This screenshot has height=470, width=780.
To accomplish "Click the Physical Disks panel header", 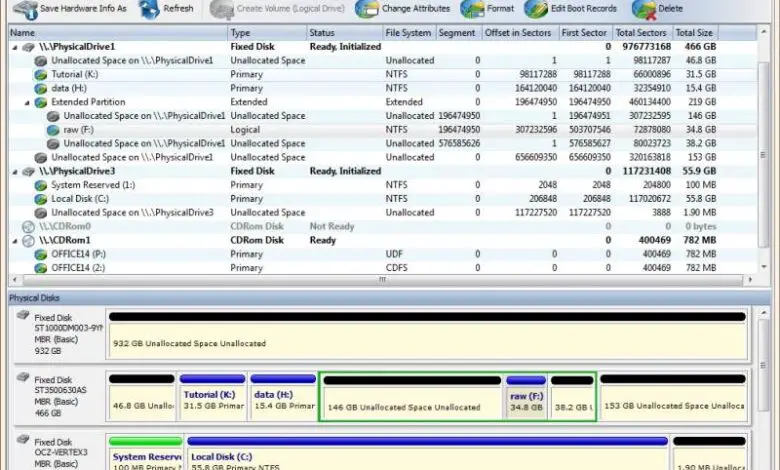I will tap(390, 298).
